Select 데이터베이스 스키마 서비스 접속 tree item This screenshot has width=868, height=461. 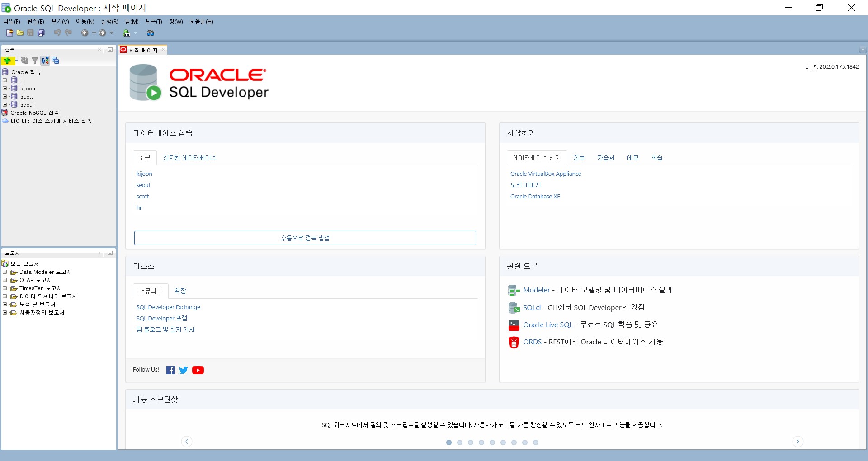click(51, 121)
